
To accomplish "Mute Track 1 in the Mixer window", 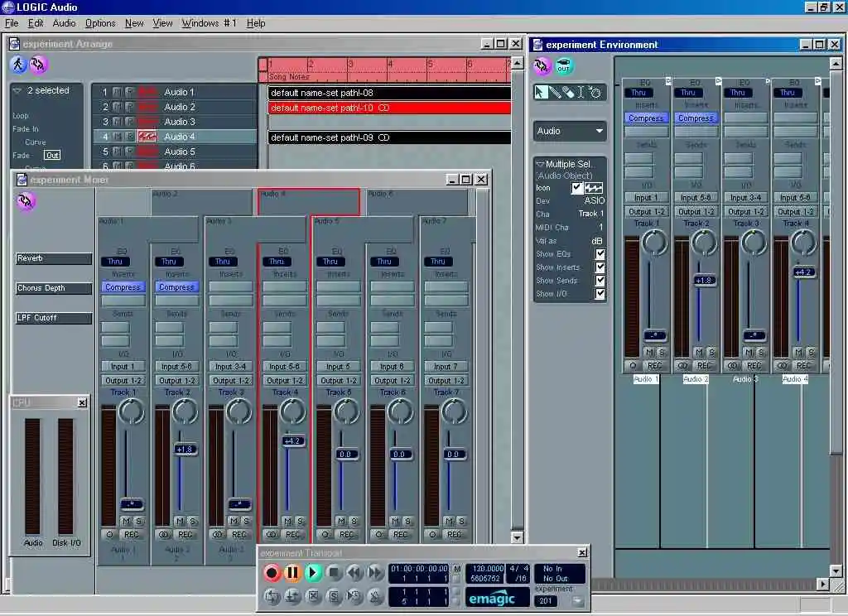I will 126,521.
